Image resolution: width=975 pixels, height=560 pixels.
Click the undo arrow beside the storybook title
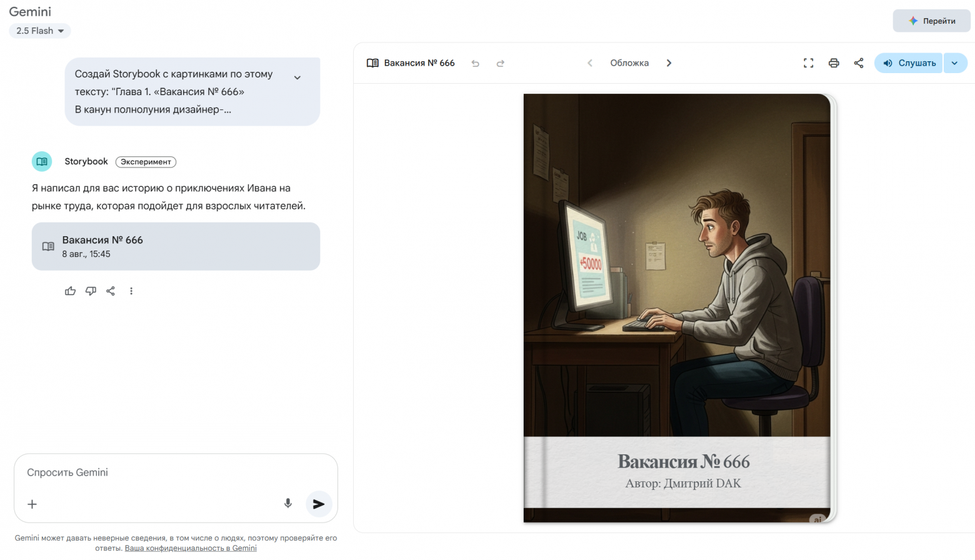pos(476,63)
